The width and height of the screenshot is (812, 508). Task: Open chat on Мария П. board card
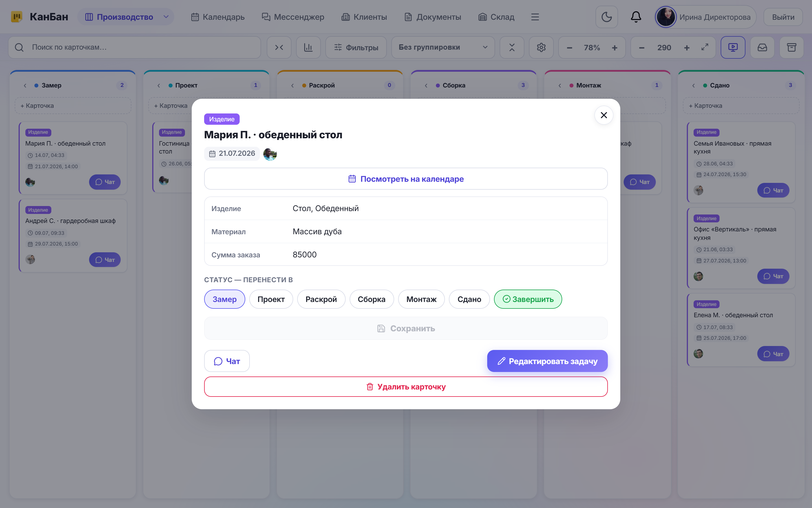tap(105, 182)
